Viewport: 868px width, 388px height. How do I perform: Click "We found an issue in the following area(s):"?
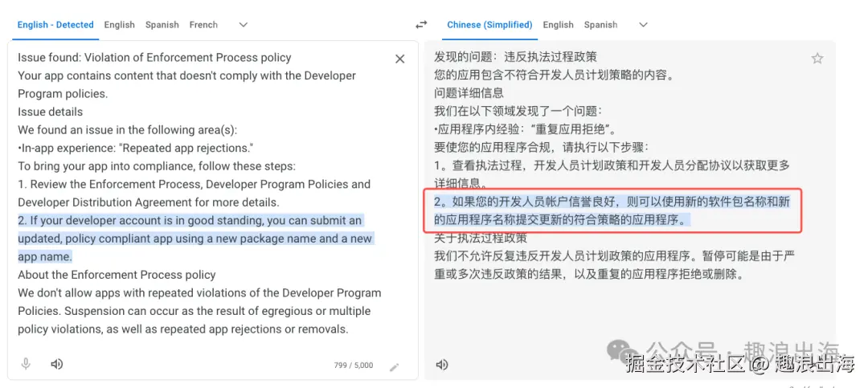click(127, 130)
